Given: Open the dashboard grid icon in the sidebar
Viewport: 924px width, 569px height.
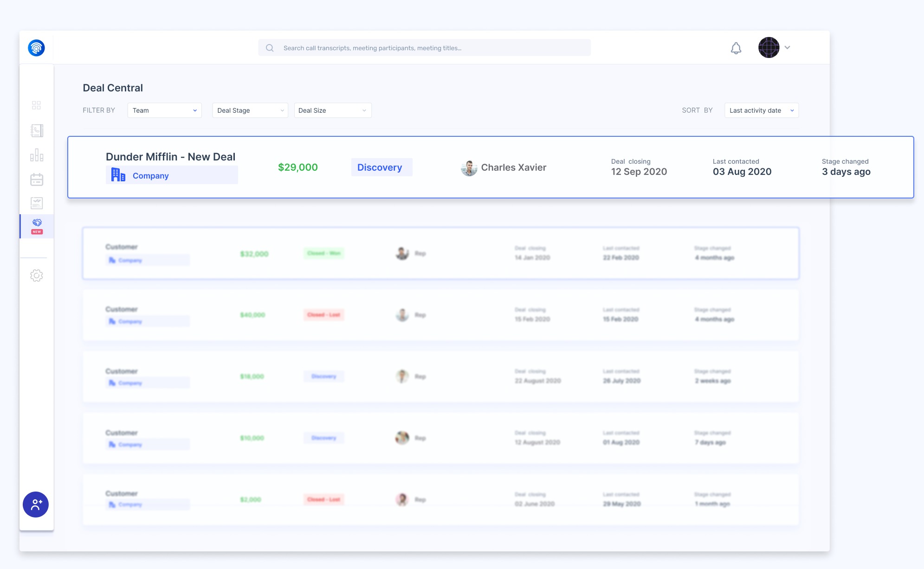Looking at the screenshot, I should pos(36,105).
